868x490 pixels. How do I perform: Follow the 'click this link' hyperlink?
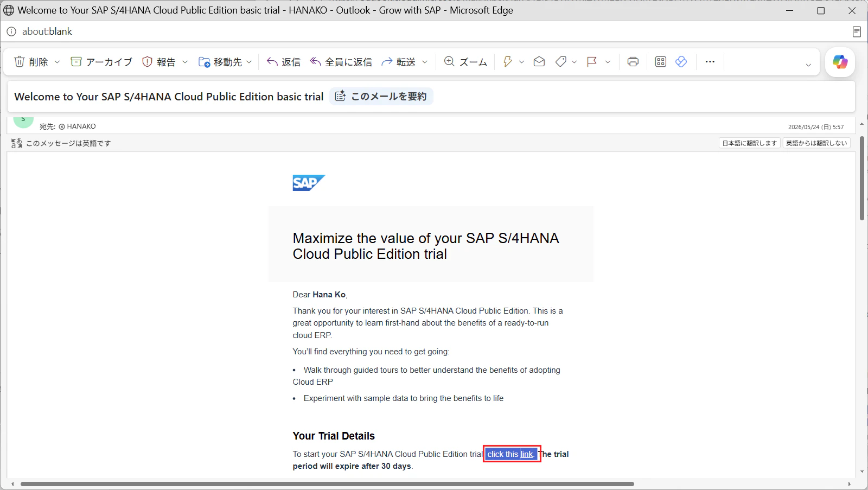tap(510, 454)
